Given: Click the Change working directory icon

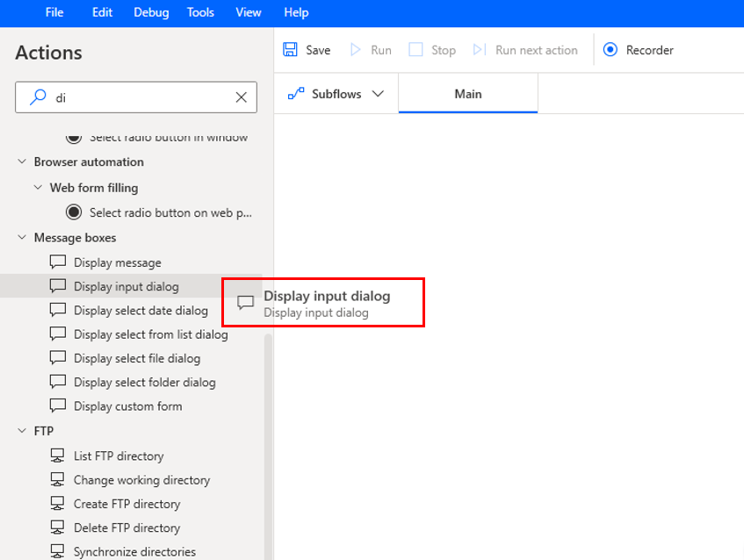Looking at the screenshot, I should (x=57, y=479).
